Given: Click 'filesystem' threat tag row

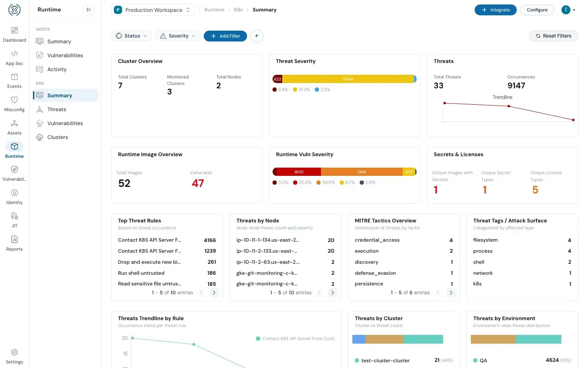Looking at the screenshot, I should (522, 240).
